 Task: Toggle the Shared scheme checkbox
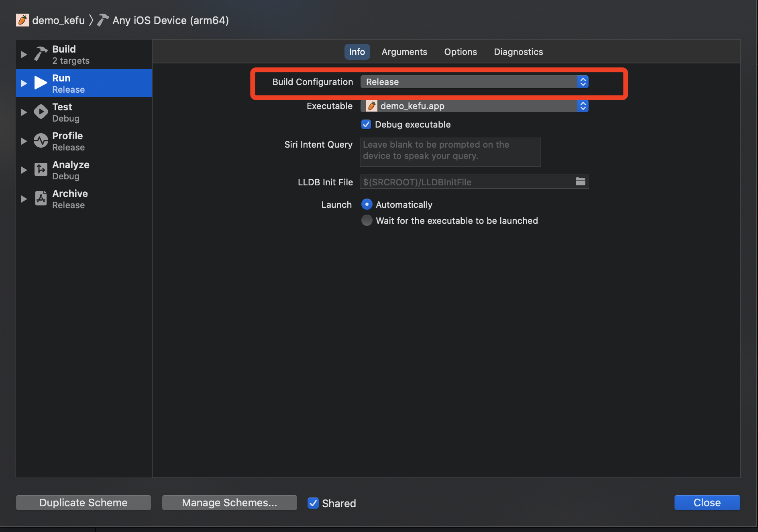313,503
